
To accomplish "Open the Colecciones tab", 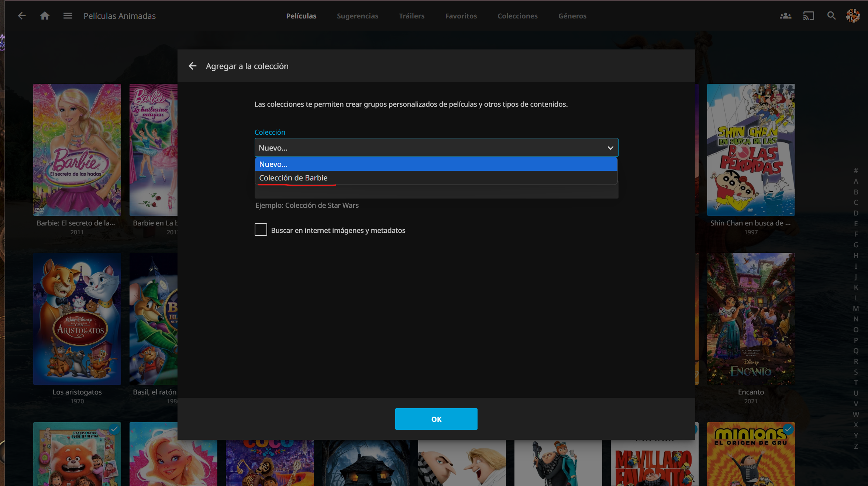I will (x=517, y=16).
